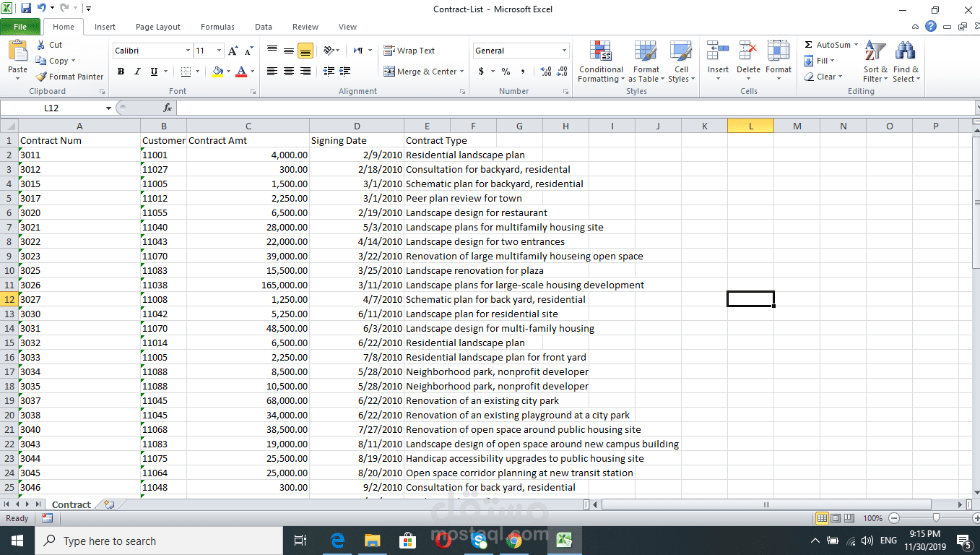Apply Percent Style to the cell
Screen dimensions: 980x555
tap(506, 72)
